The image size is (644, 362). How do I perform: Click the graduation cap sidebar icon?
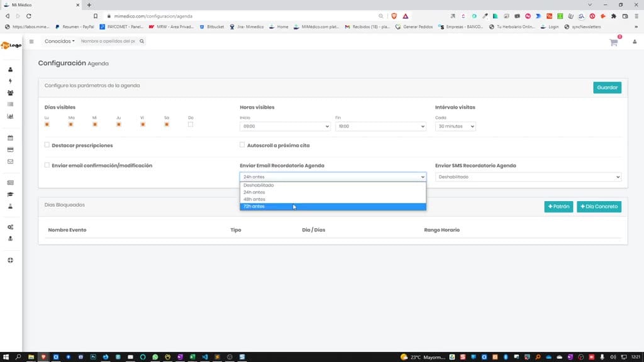pos(10,195)
